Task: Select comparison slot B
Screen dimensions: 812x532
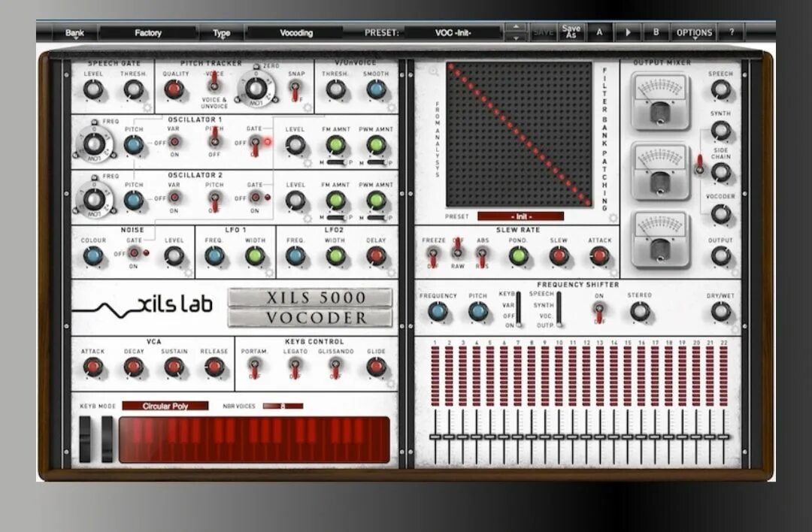Action: point(656,32)
